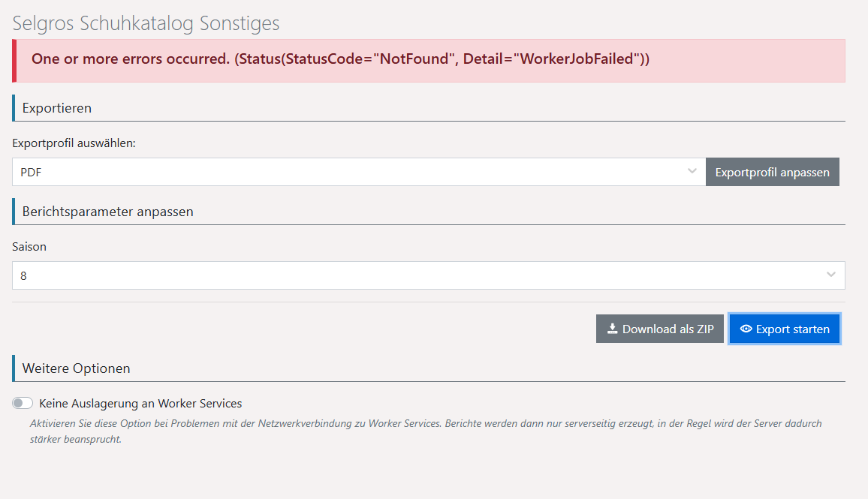The height and width of the screenshot is (499, 868).
Task: Select the Weitere Optionen section header
Action: [76, 368]
